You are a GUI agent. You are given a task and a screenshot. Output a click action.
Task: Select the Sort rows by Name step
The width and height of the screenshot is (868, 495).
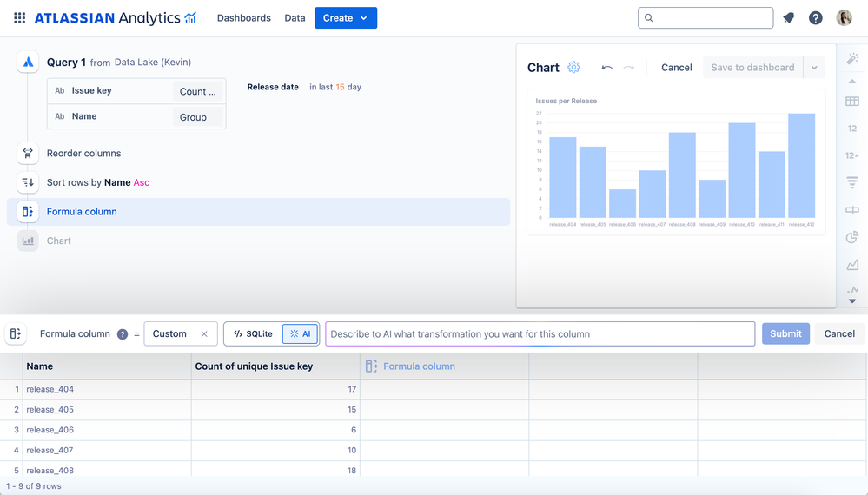98,182
